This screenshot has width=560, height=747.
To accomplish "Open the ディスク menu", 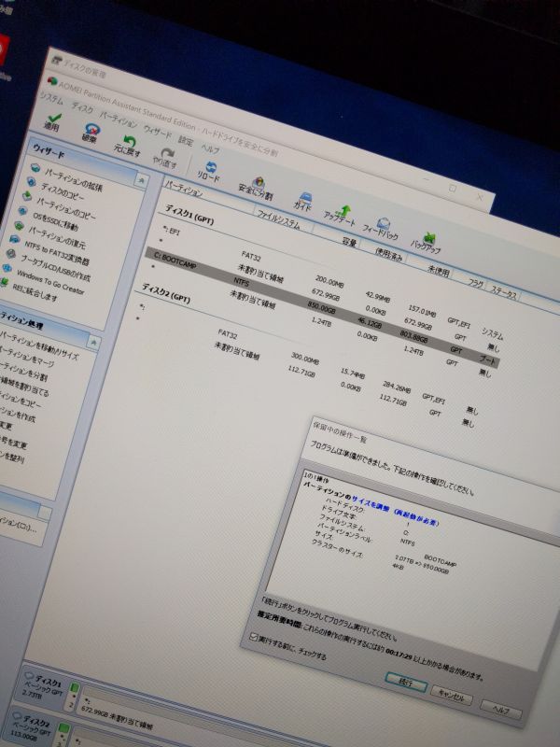I will pos(82,108).
